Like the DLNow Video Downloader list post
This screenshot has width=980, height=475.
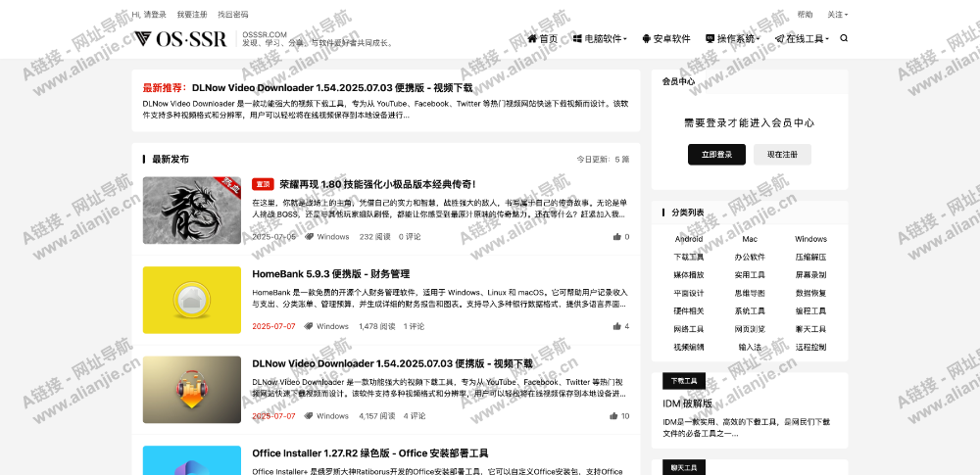pos(613,415)
